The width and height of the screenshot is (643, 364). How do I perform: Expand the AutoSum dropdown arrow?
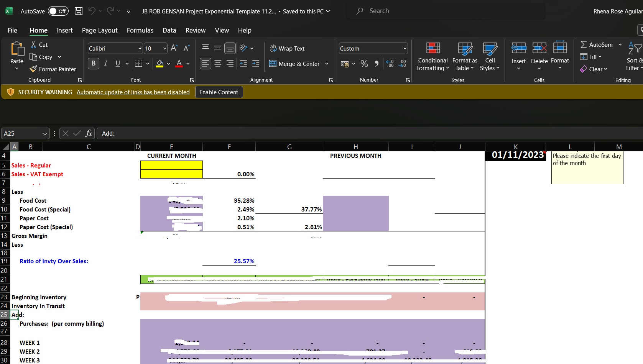tap(620, 45)
